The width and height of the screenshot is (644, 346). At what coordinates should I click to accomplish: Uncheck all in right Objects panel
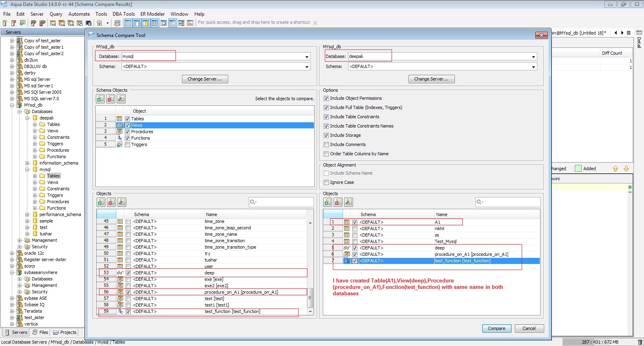[338, 202]
